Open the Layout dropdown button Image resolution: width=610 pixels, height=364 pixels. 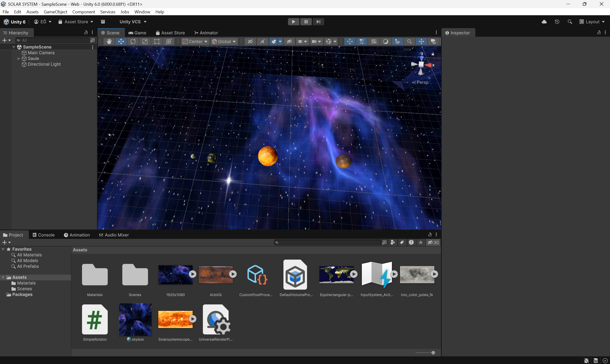coord(592,22)
